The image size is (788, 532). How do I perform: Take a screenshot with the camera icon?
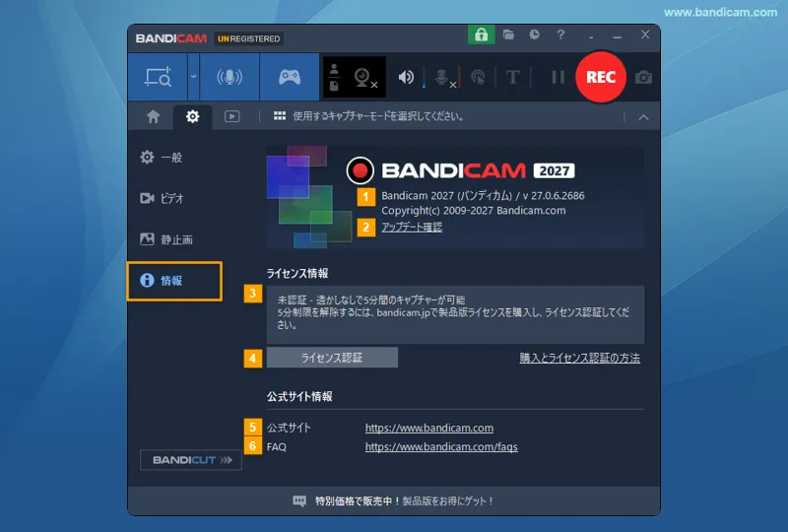click(x=643, y=78)
